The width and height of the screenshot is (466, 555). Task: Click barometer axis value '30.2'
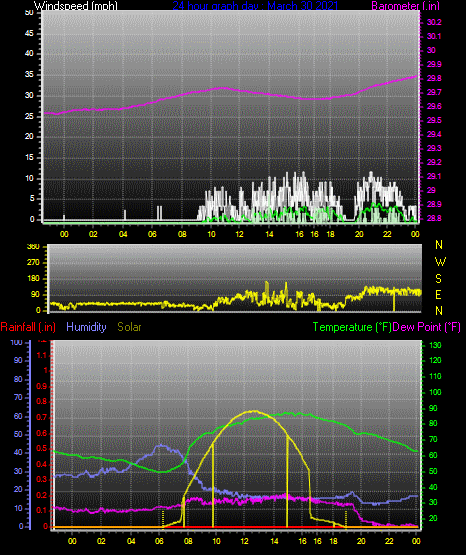point(434,22)
